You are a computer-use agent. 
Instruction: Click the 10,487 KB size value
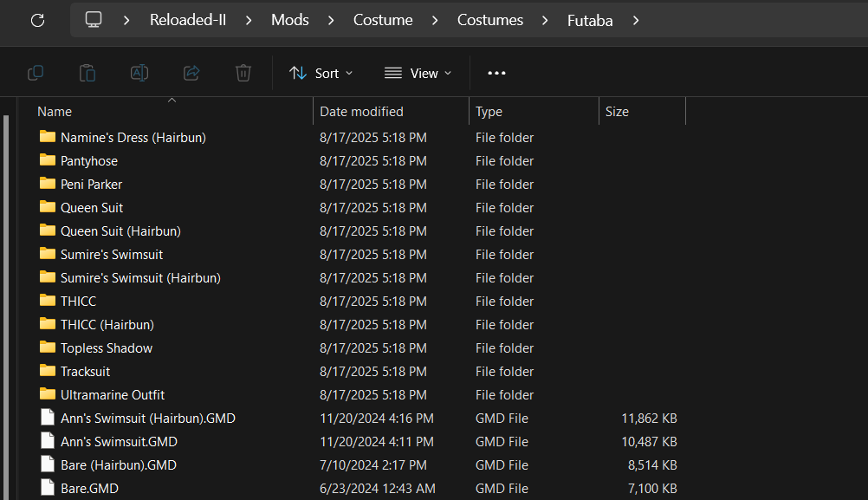tap(649, 441)
